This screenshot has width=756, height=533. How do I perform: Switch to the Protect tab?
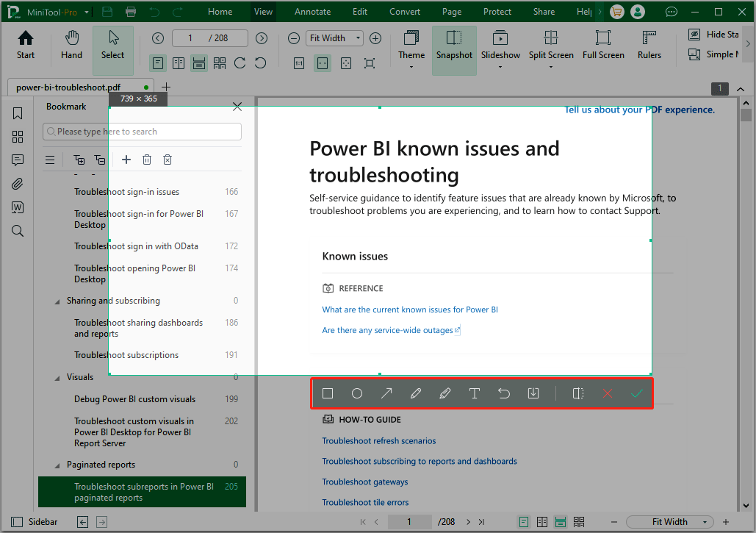coord(497,12)
